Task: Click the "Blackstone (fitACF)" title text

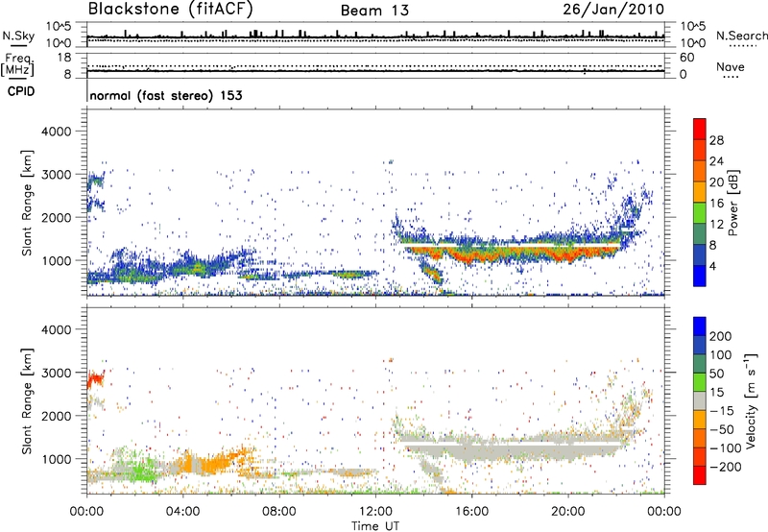Action: 170,10
